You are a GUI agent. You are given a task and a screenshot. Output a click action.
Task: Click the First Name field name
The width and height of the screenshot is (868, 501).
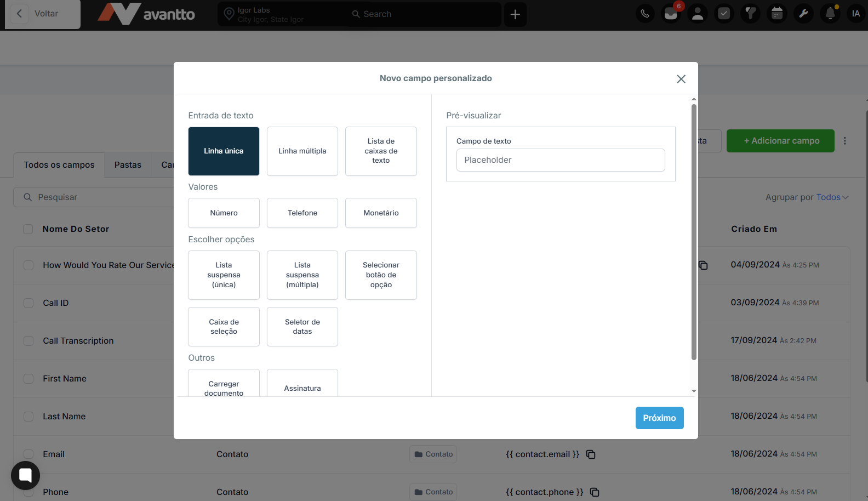tap(65, 379)
